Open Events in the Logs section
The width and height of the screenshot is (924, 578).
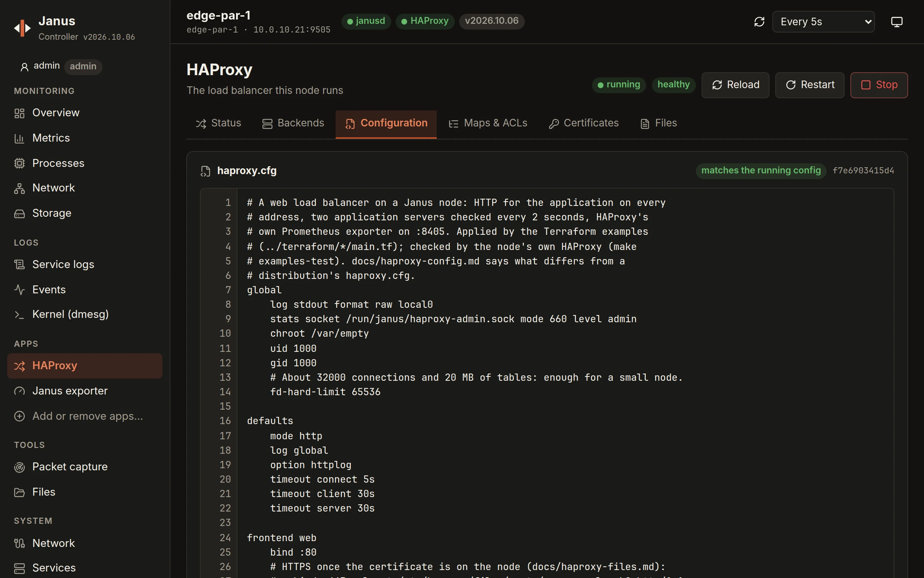point(85,290)
